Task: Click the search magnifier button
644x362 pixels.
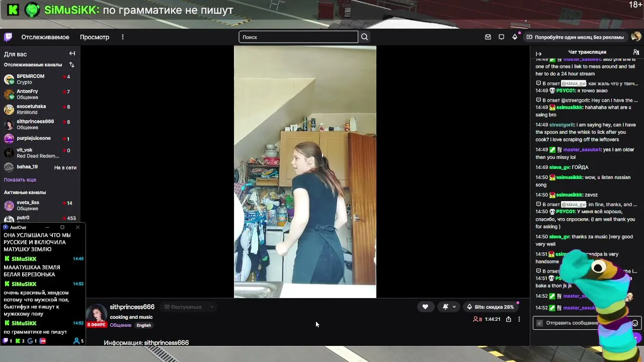Action: (x=364, y=37)
